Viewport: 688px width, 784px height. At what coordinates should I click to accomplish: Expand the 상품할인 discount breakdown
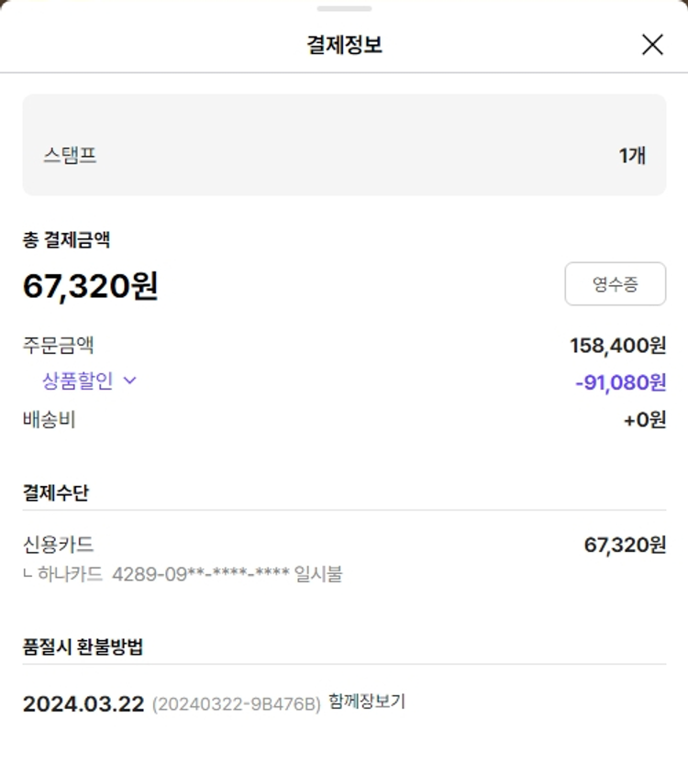click(77, 381)
